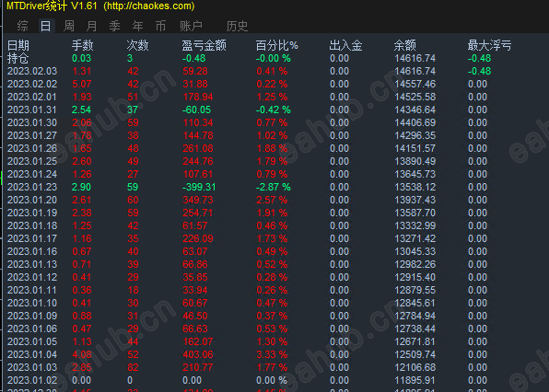Select the 持仓 row label
The width and height of the screenshot is (549, 392).
(x=18, y=58)
